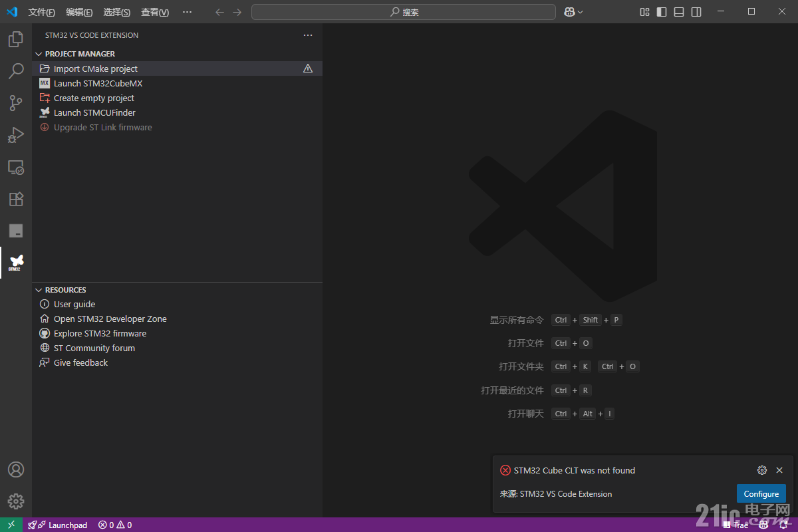Viewport: 798px width, 532px height.
Task: Open problems errors and warnings indicator
Action: coord(115,525)
